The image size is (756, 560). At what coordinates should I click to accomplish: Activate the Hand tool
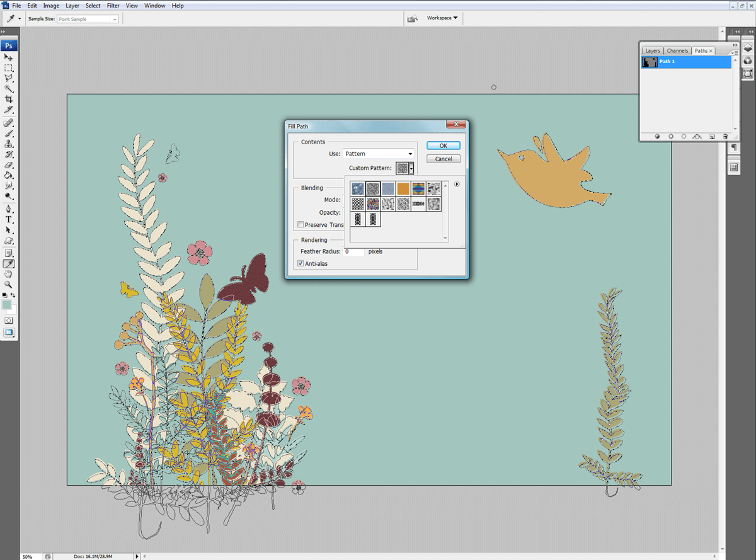coord(9,275)
